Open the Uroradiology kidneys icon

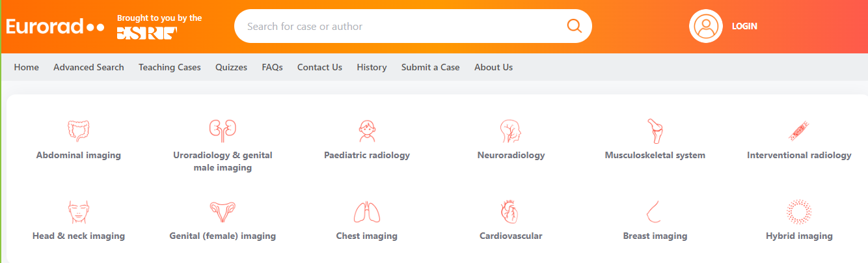click(x=223, y=131)
